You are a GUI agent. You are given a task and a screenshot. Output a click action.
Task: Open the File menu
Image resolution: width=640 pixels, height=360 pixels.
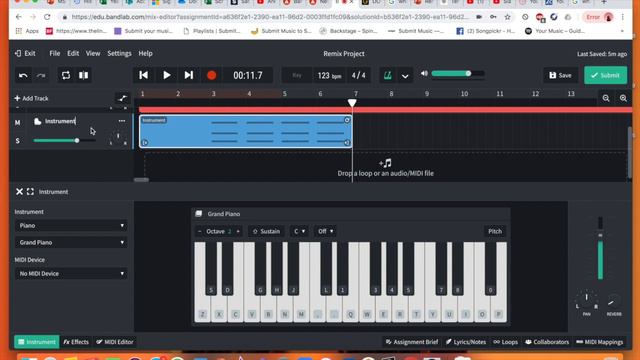(55, 53)
